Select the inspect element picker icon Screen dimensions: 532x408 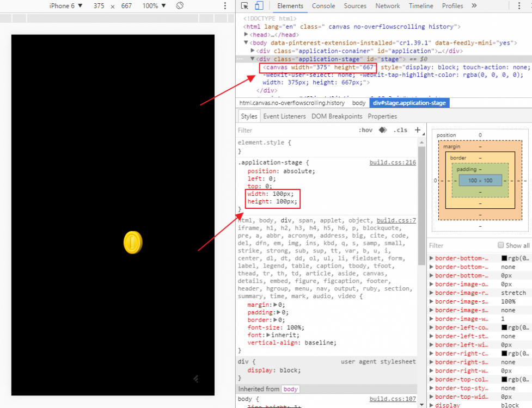[244, 6]
